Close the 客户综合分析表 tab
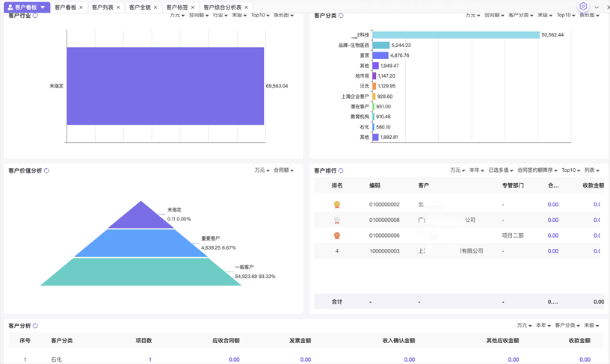This screenshot has height=364, width=610. pyautogui.click(x=246, y=7)
